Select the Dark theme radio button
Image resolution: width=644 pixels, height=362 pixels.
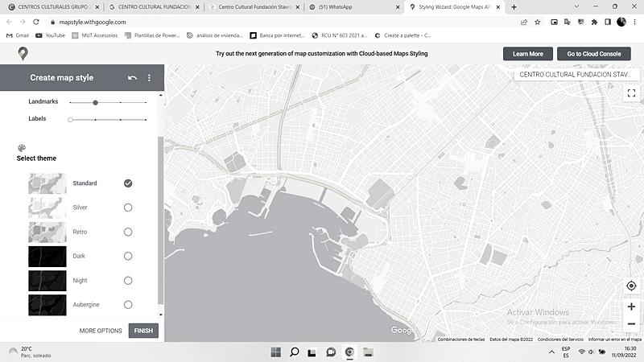click(x=128, y=256)
